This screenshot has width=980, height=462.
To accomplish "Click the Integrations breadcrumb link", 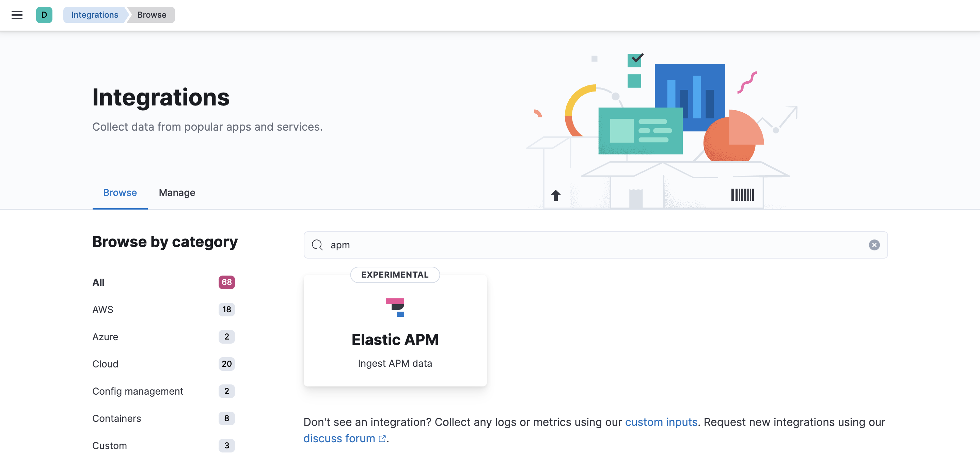I will tap(94, 14).
